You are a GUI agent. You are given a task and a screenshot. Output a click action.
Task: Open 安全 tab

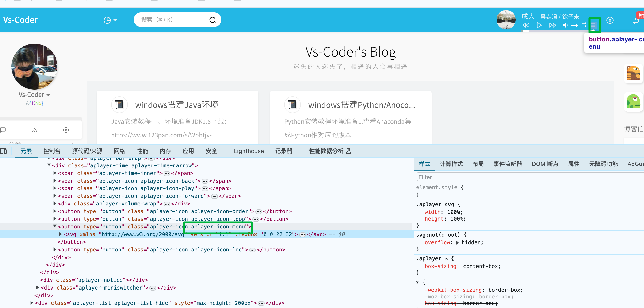(x=211, y=151)
